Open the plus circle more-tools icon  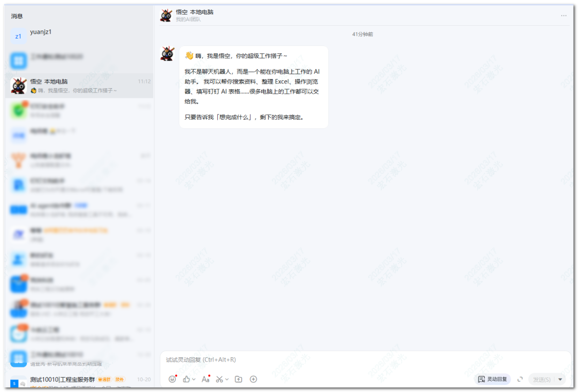pos(253,379)
